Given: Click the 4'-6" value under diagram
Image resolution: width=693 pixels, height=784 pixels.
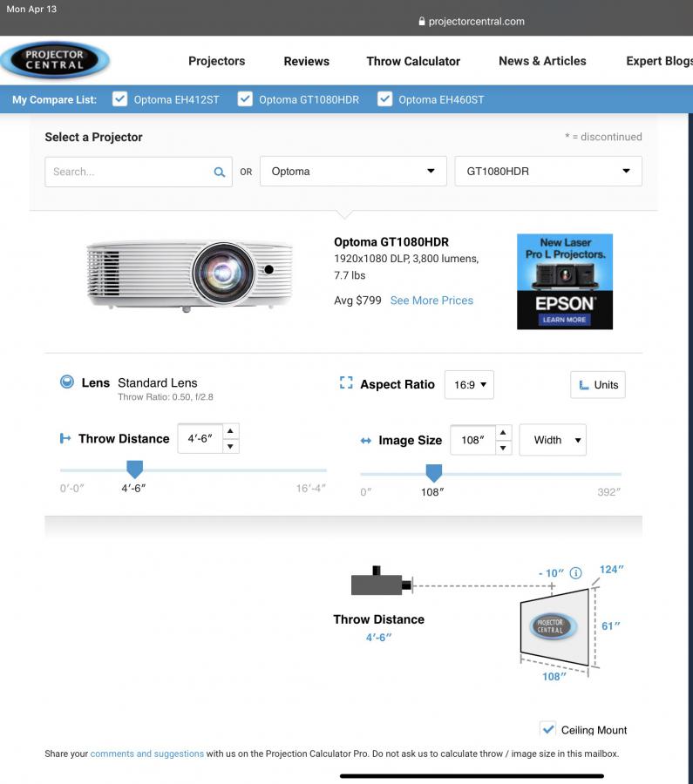Looking at the screenshot, I should pos(379,638).
